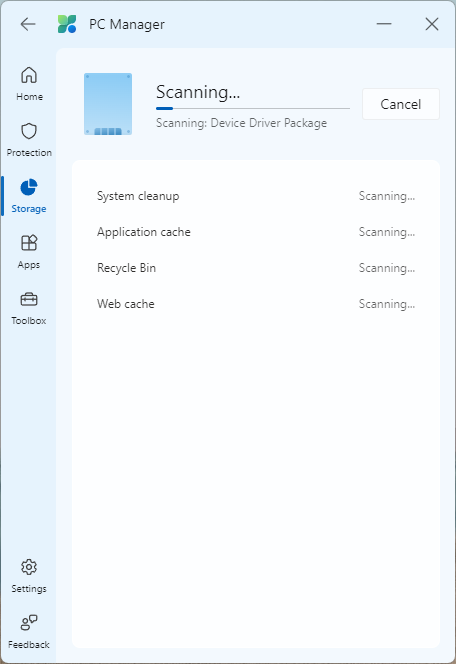Minimize the PC Manager window
456x664 pixels.
384,24
